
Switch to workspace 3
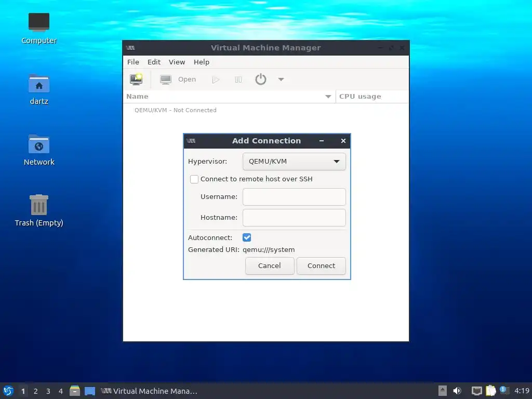(x=48, y=391)
